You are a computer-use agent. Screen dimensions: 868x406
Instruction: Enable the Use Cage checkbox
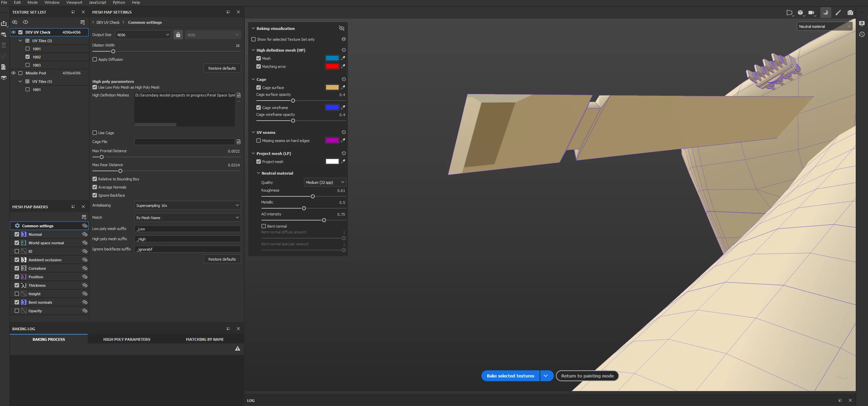coord(95,133)
